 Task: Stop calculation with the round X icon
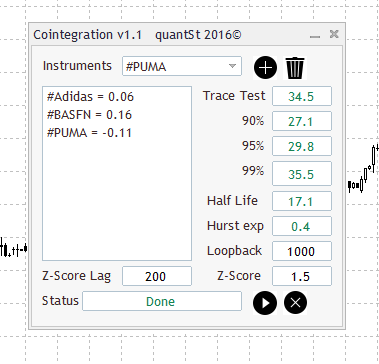[x=295, y=303]
